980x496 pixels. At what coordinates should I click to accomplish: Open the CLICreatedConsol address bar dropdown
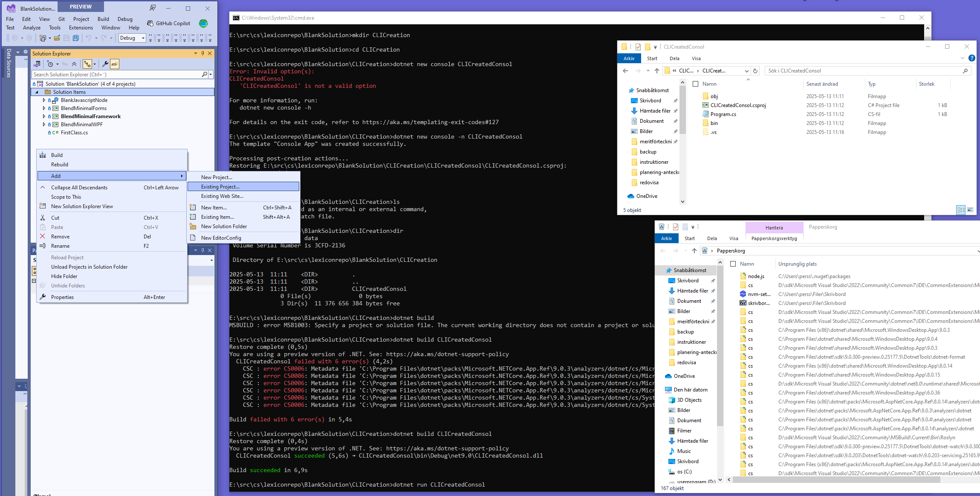coord(747,71)
